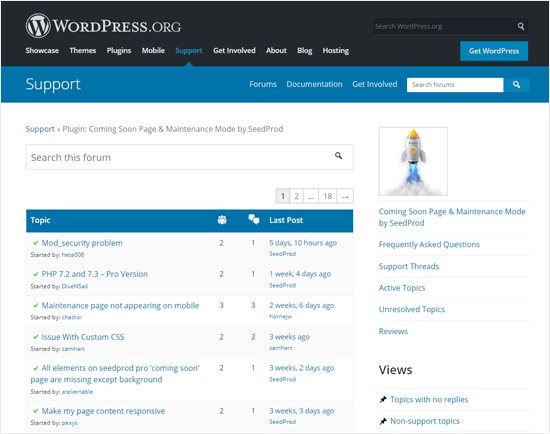This screenshot has width=550, height=434.
Task: Jump to page 18 of topics
Action: (x=328, y=196)
